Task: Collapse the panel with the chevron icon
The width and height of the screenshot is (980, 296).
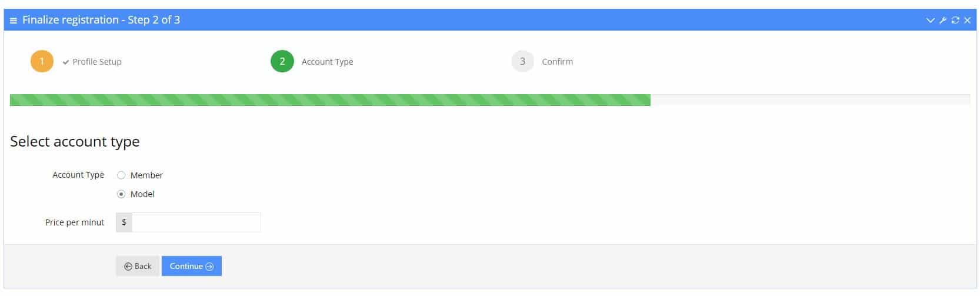Action: point(930,20)
